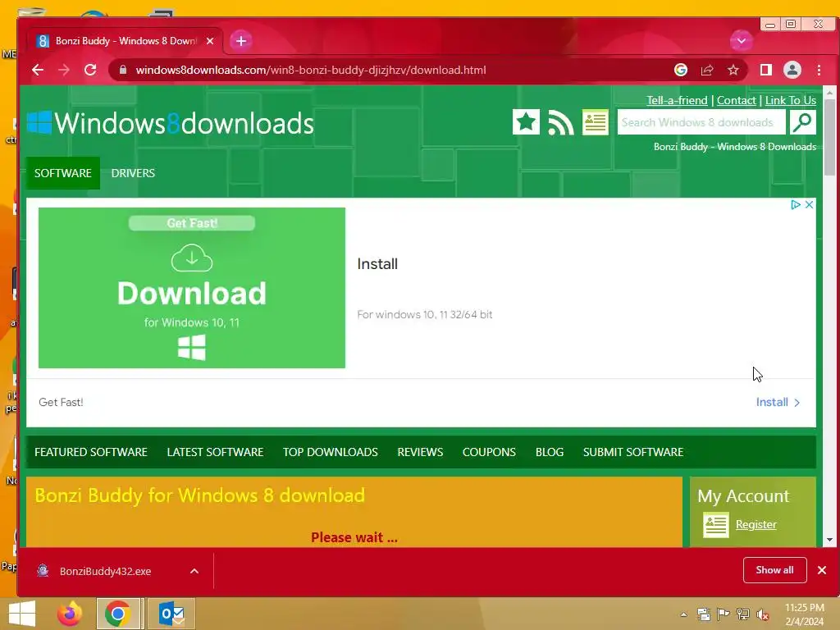Select the DRIVERS tab
Image resolution: width=840 pixels, height=630 pixels.
(x=133, y=173)
